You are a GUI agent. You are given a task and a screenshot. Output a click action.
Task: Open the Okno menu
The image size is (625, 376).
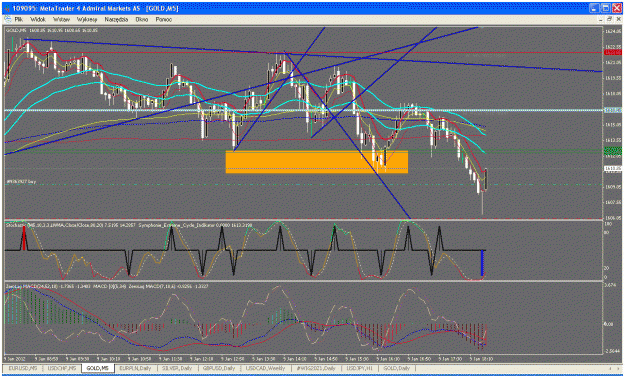pos(142,19)
